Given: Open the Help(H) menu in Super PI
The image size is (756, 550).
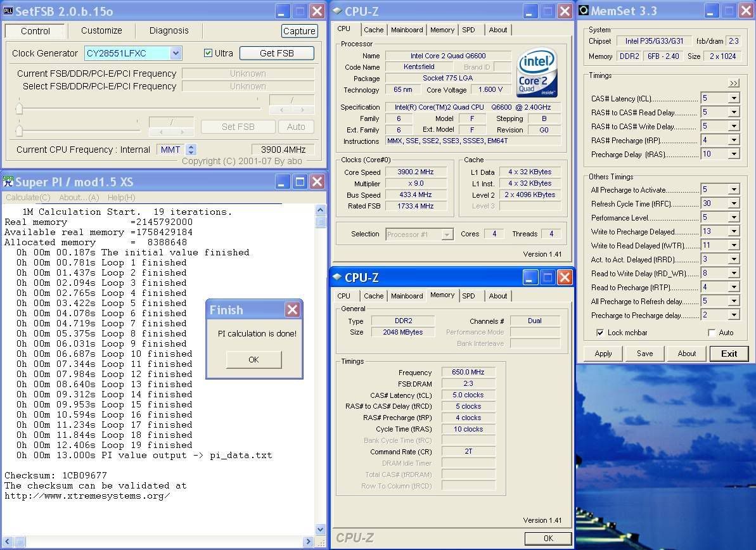Looking at the screenshot, I should pos(122,197).
